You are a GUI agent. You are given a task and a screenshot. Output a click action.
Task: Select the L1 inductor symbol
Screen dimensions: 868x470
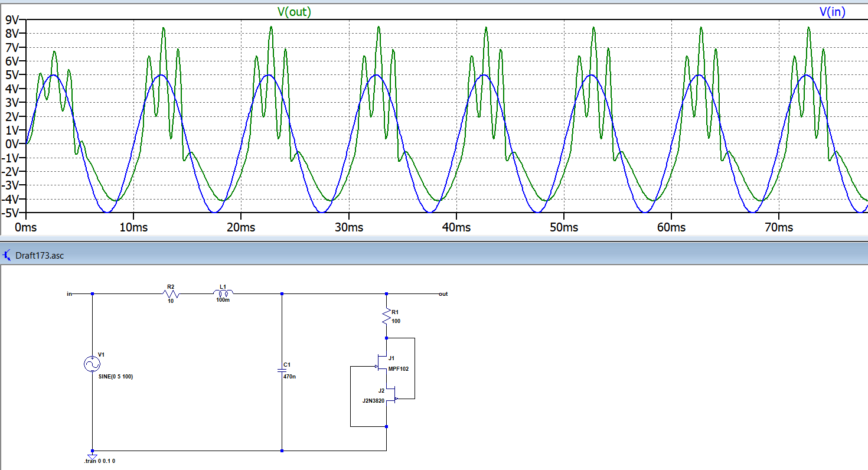223,293
